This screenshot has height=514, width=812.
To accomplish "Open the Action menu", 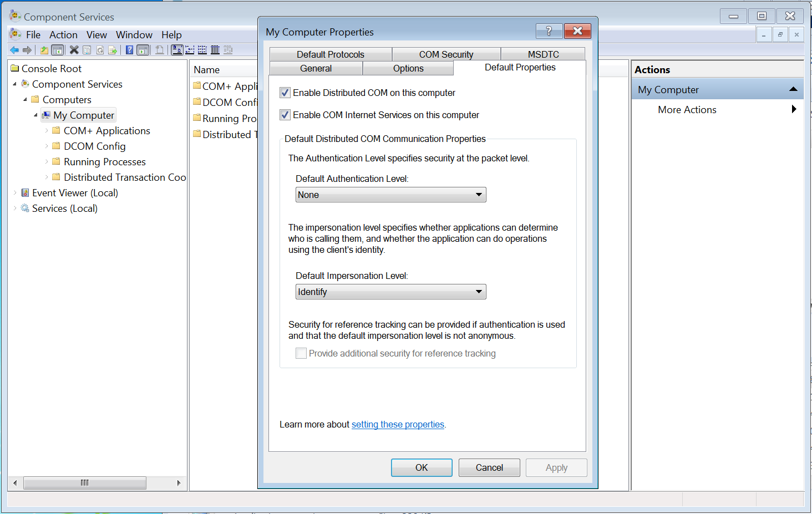I will point(63,34).
